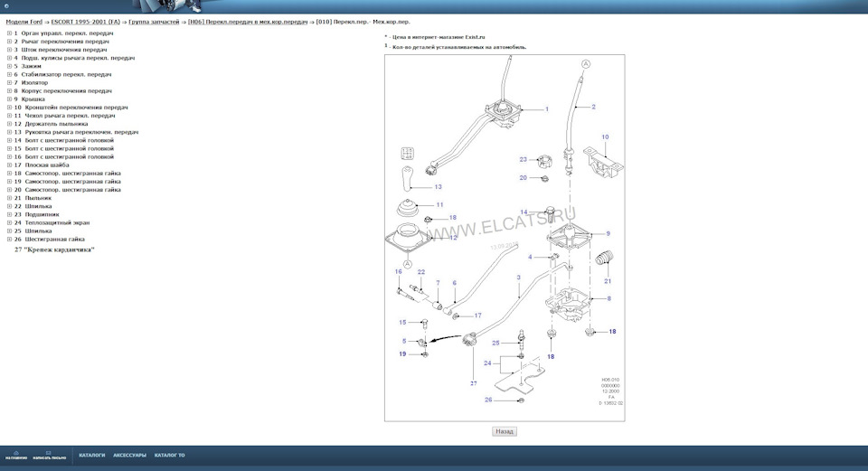The height and width of the screenshot is (471, 868).
Task: Select row 20 Самостопор. шестигранная гайка
Action: click(x=67, y=190)
